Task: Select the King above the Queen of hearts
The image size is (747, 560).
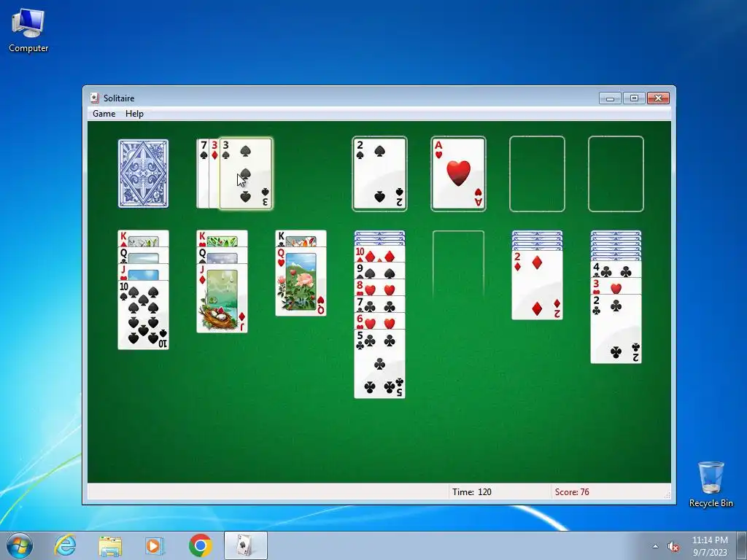Action: [x=301, y=238]
